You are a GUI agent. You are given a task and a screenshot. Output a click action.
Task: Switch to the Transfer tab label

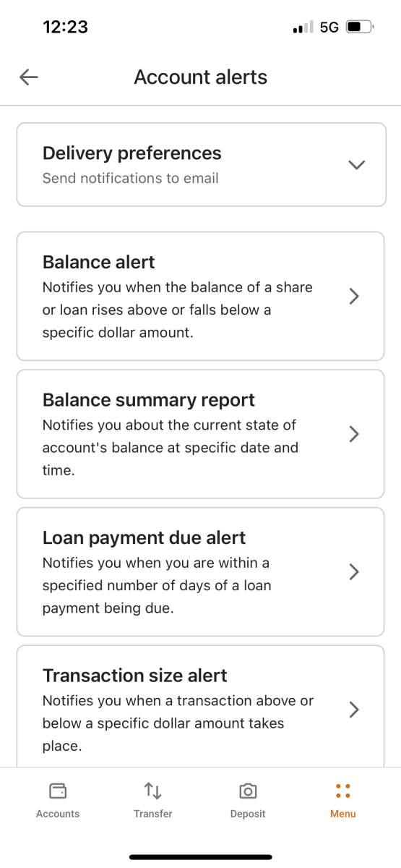point(153,814)
